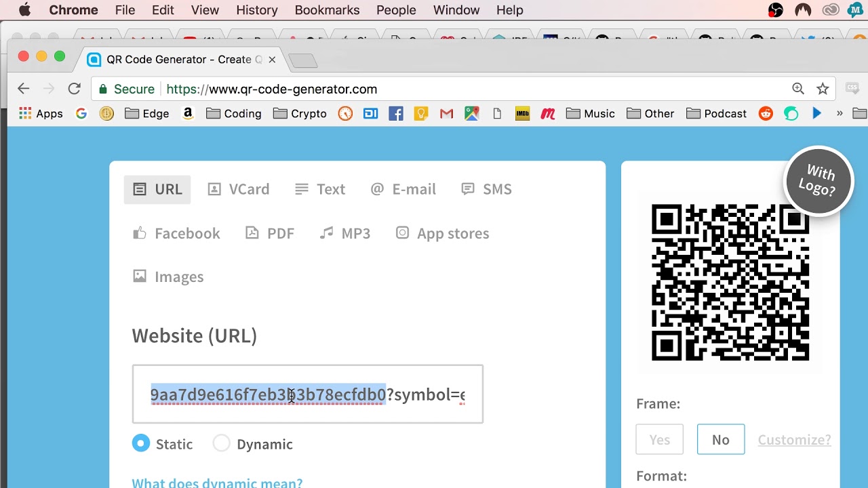Choose the PDF QR type
This screenshot has height=488, width=868.
(269, 233)
